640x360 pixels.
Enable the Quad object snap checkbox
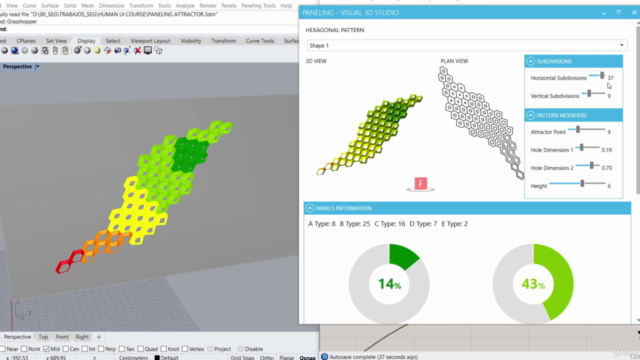click(140, 349)
